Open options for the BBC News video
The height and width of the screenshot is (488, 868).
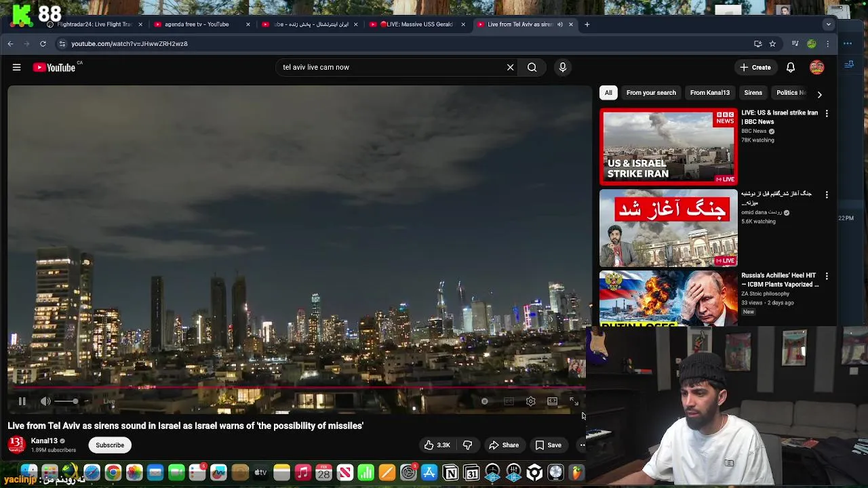coord(827,113)
